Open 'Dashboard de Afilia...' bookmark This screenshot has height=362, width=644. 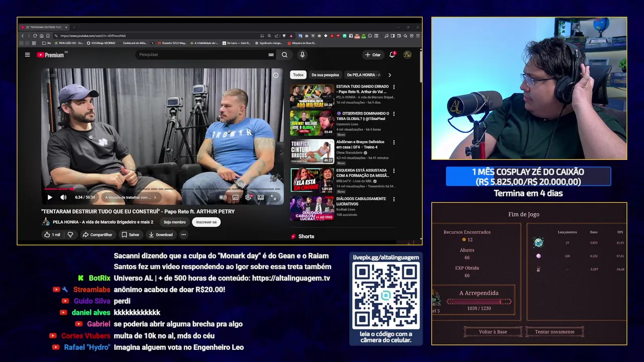click(134, 43)
